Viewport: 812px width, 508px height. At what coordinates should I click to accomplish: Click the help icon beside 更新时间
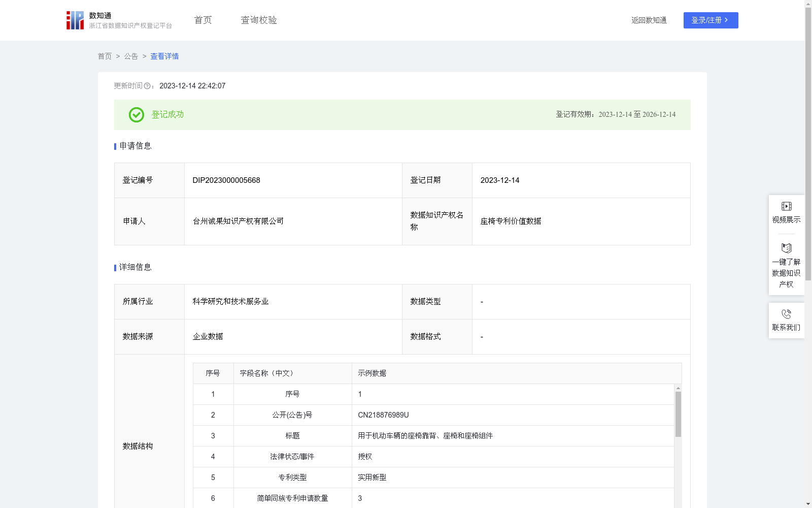147,86
